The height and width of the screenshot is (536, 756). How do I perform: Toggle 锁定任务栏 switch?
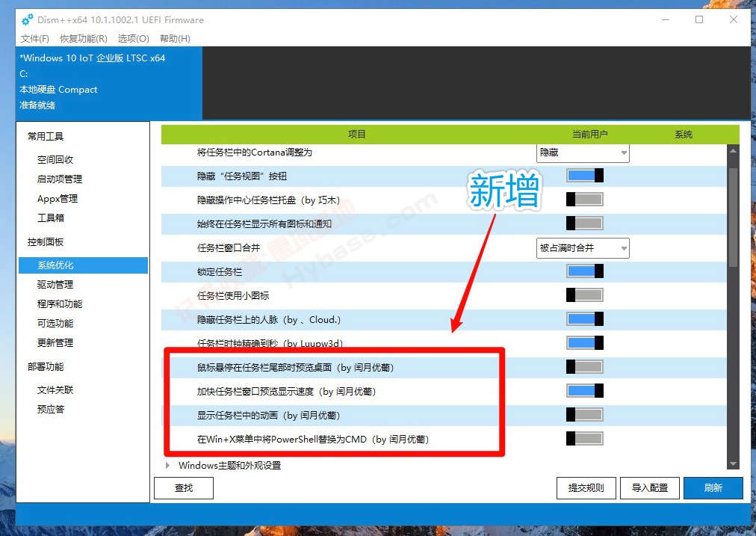585,271
